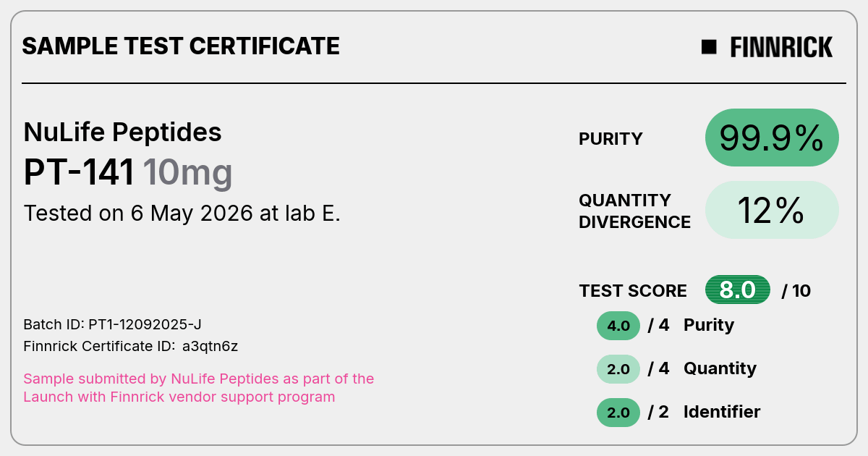Click the 2.0 Quantity score pill
The width and height of the screenshot is (868, 456).
tap(618, 369)
